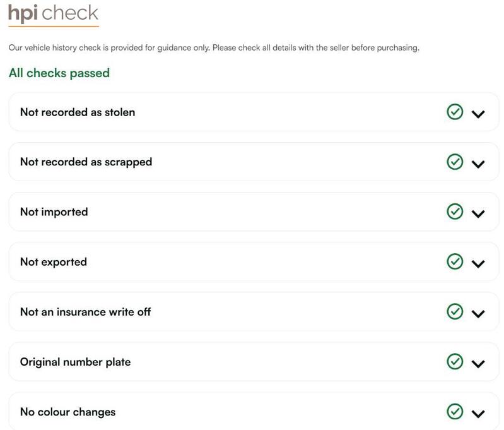Expand the Original number plate chevron
This screenshot has width=504, height=430.
478,364
